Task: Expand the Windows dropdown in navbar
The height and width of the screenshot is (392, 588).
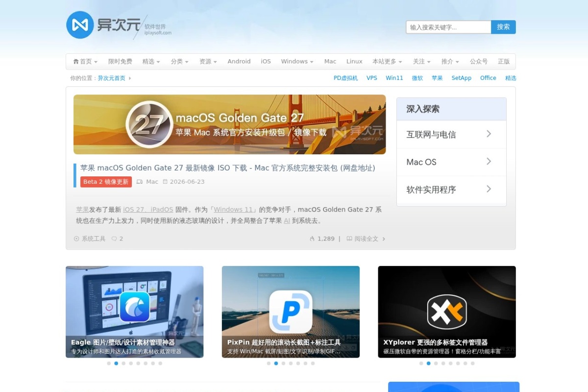Action: (297, 61)
